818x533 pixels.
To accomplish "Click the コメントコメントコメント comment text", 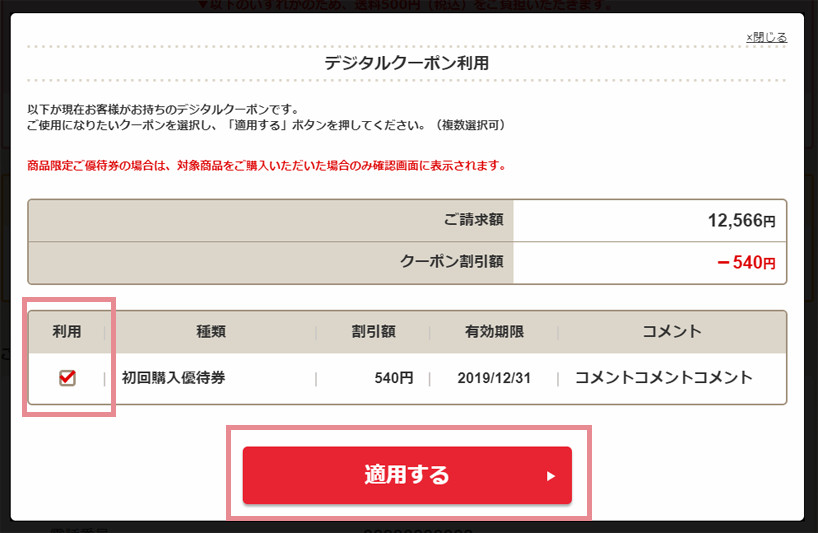I will (x=663, y=379).
